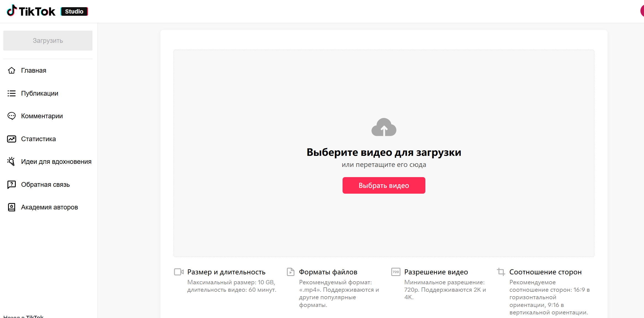Click the crop icon for Соотношение сторон
The image size is (644, 318).
501,272
